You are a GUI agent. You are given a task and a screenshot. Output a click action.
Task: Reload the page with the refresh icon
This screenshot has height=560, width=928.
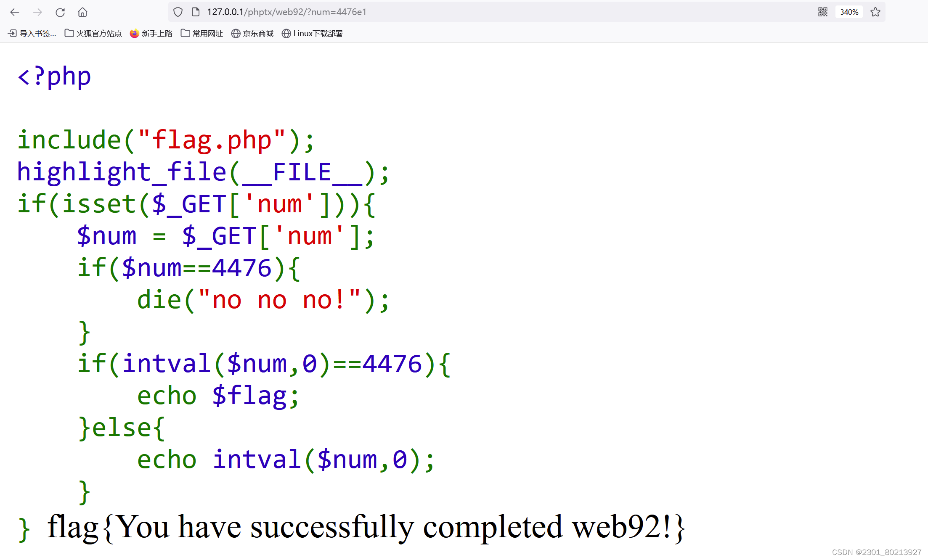[60, 12]
